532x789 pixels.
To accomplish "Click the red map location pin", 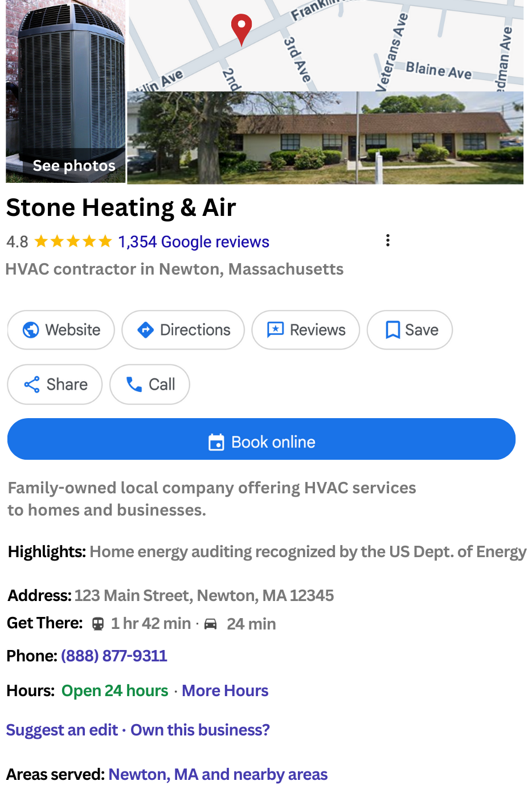I will coord(242,27).
